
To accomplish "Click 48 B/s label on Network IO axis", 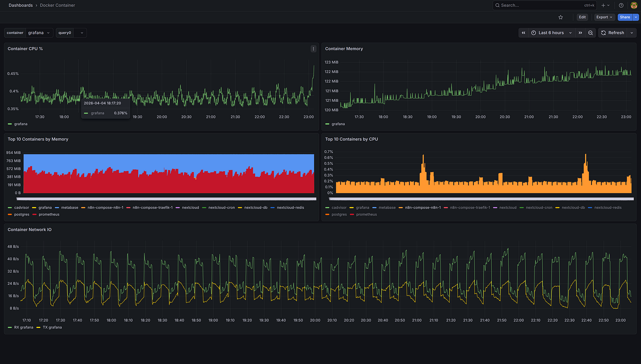I will (x=13, y=247).
